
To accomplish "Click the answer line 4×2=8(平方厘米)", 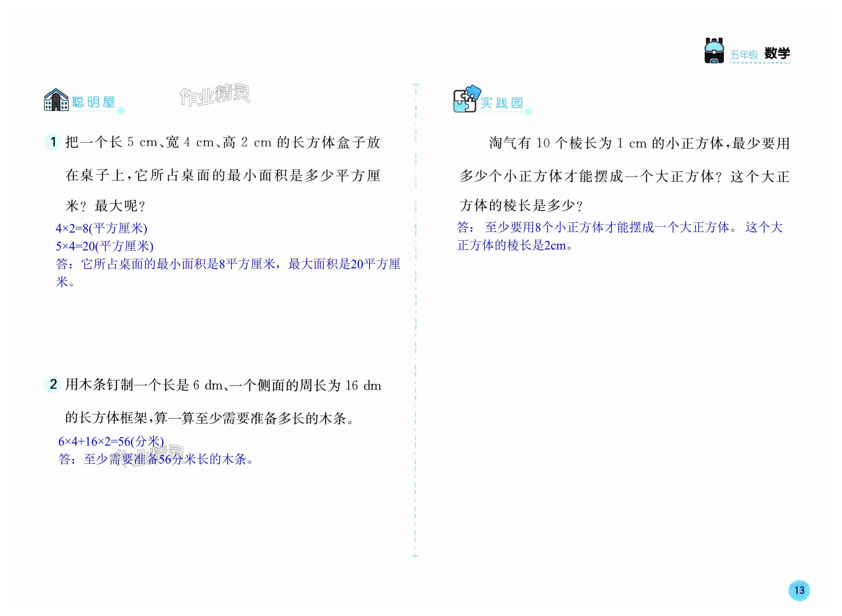I will point(101,228).
